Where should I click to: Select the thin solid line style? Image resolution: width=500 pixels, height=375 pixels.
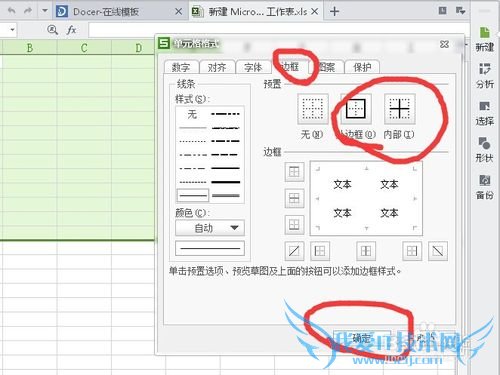pyautogui.click(x=193, y=195)
